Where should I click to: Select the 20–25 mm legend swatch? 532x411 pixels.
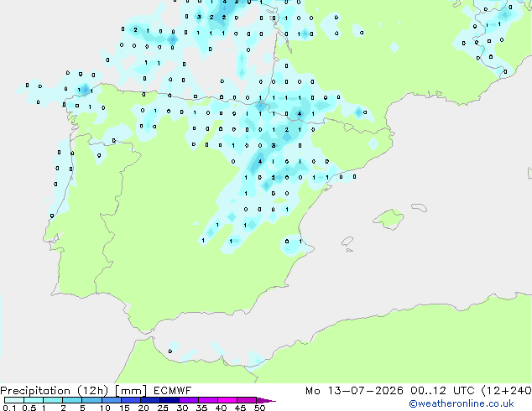150,400
